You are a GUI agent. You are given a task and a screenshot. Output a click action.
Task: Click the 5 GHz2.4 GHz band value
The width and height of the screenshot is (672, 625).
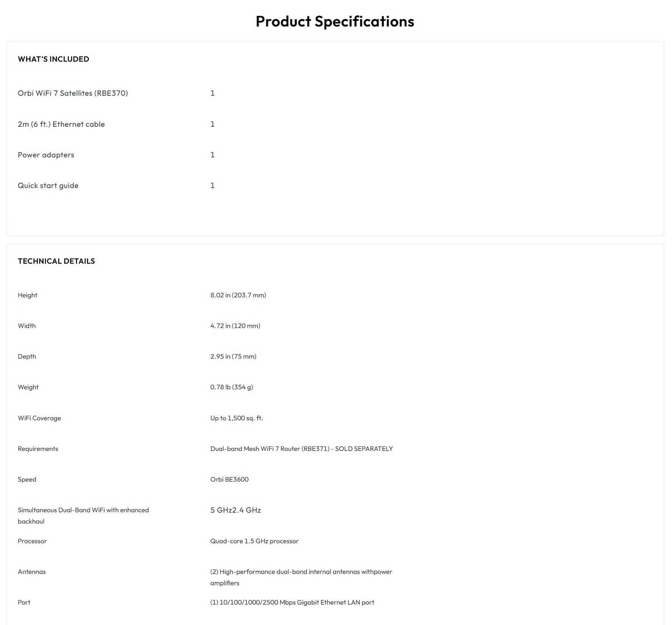pos(235,510)
